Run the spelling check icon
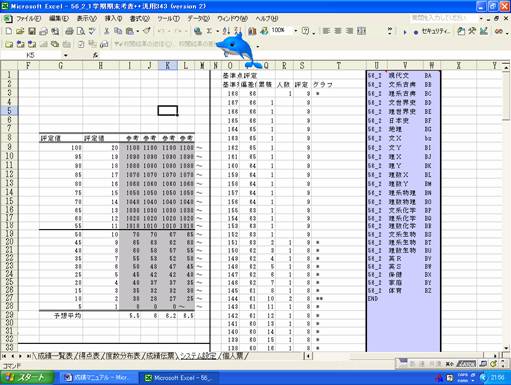The width and height of the screenshot is (511, 385). pos(92,31)
